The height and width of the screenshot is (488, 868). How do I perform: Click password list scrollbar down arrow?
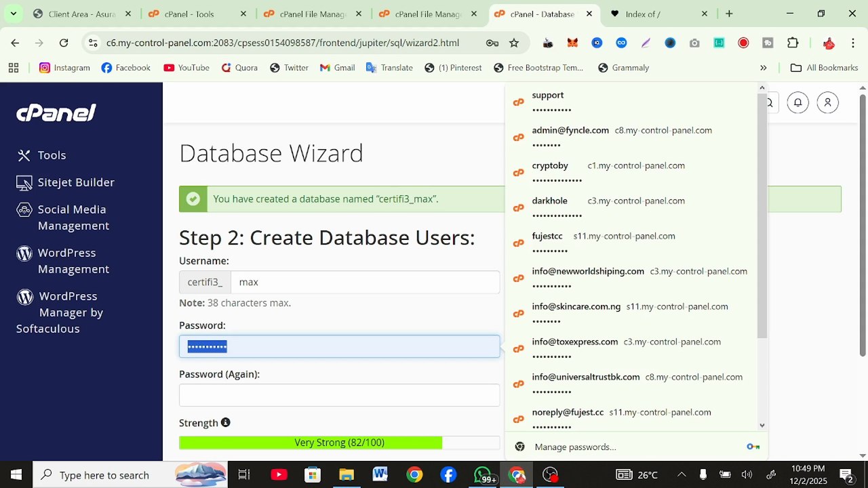click(762, 426)
